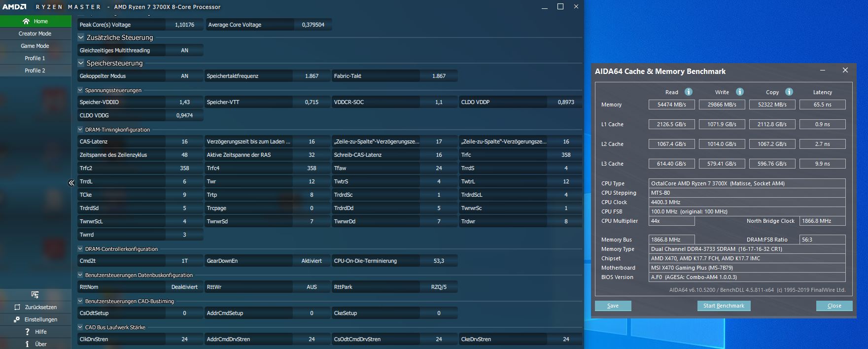Click the Zurücksetzen label in the sidebar
This screenshot has height=349, width=868.
pos(41,307)
